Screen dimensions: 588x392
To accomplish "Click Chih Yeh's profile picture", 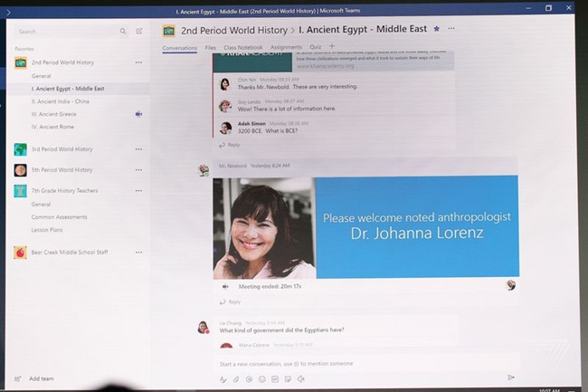I will [225, 84].
